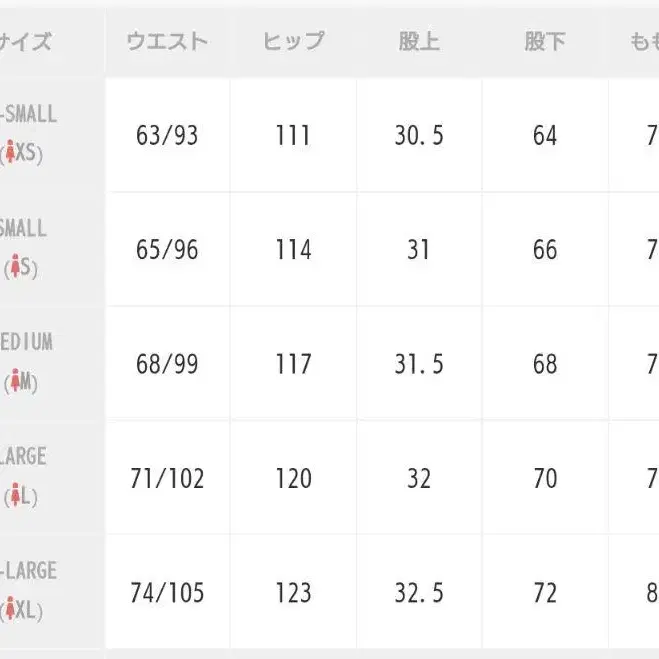Viewport: 659px width, 659px height.
Task: Click the X-LARGE size row label
Action: 28,570
